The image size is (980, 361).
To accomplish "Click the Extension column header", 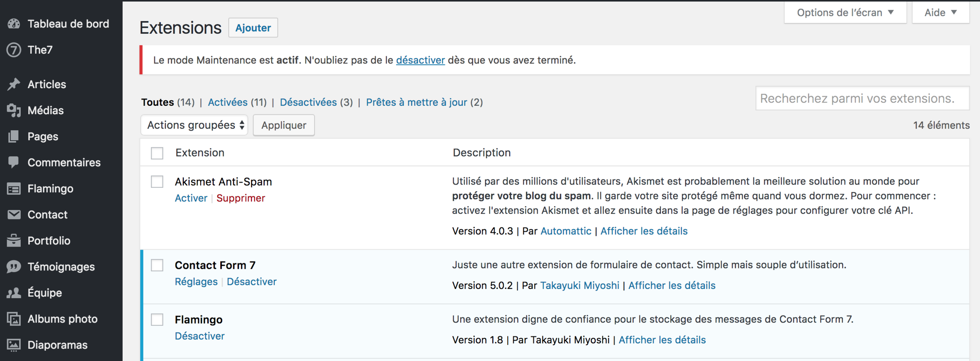I will point(200,152).
